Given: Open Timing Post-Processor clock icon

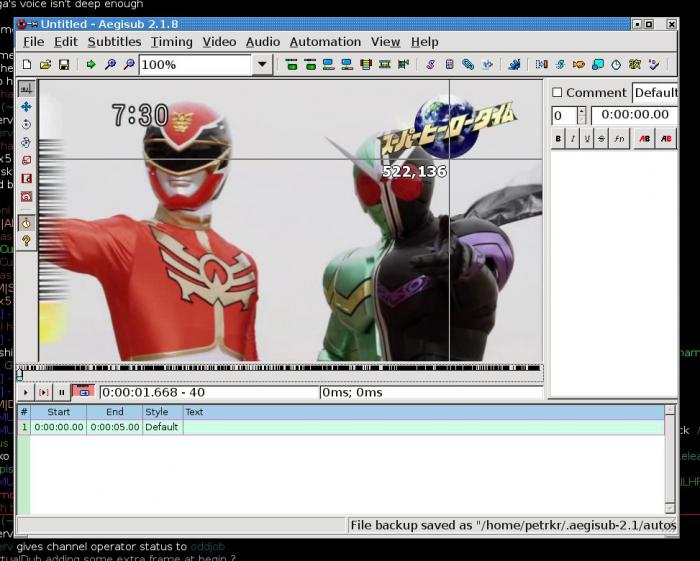Looking at the screenshot, I should (x=616, y=65).
